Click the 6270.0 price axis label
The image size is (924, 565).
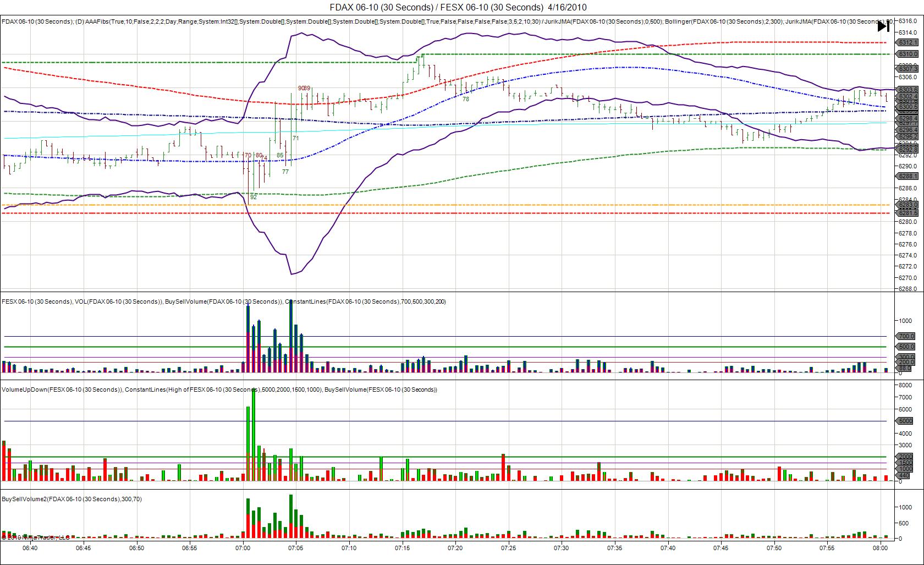908,278
